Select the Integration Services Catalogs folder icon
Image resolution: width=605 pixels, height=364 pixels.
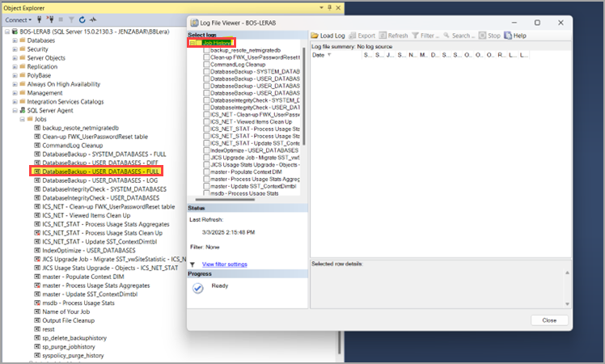(x=23, y=102)
